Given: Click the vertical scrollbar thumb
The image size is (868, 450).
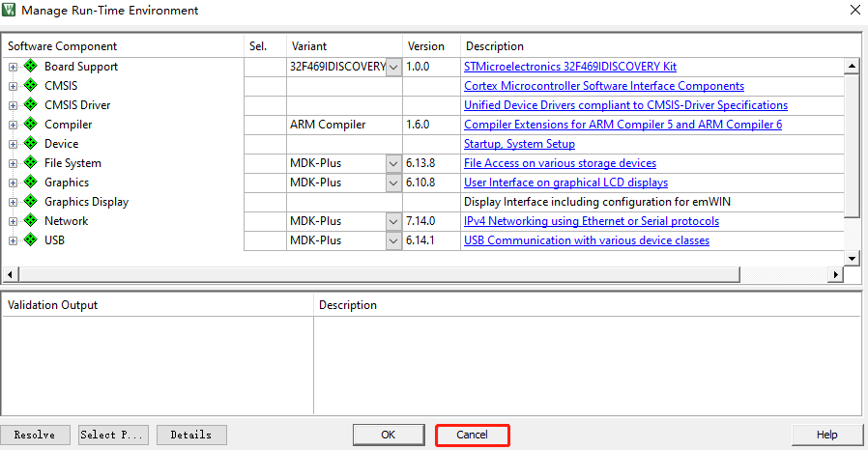Looking at the screenshot, I should point(852,146).
